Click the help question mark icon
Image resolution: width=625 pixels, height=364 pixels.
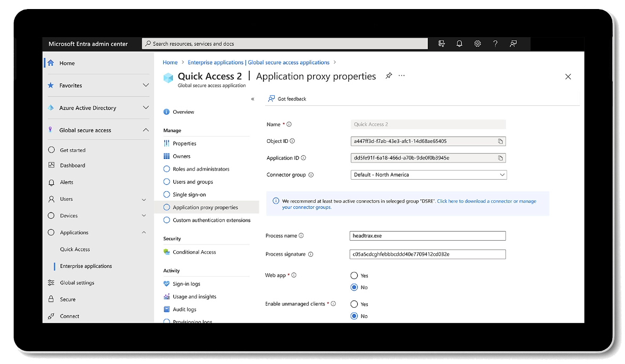click(495, 44)
